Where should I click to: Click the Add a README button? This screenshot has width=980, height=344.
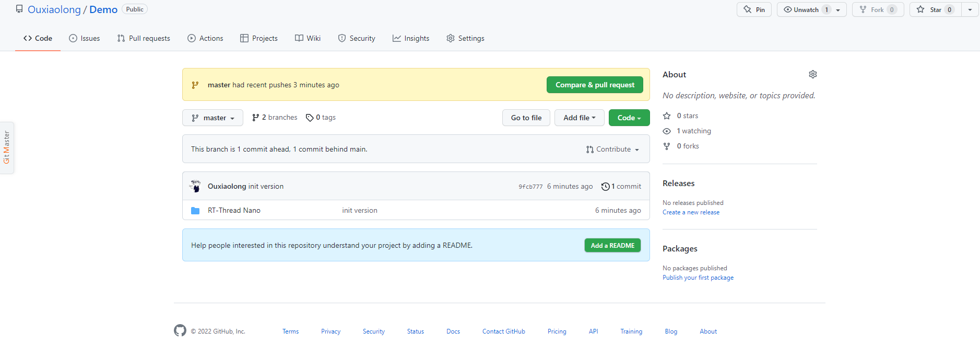[x=612, y=245]
